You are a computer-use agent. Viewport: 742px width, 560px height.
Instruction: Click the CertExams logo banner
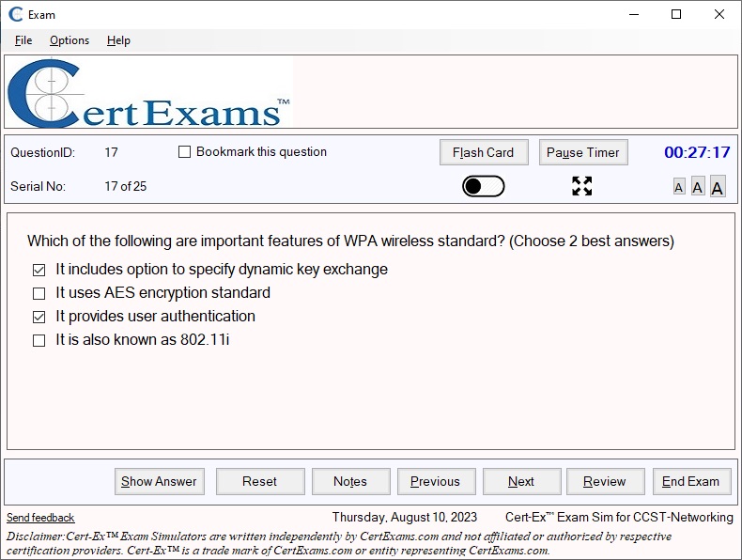tap(150, 93)
